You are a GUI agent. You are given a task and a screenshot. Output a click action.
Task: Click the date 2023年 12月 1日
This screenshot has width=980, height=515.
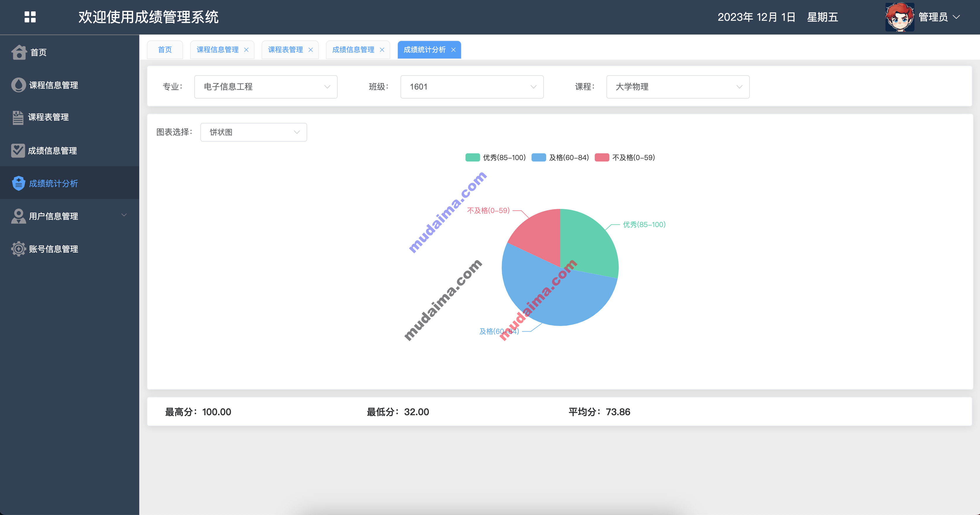[x=756, y=17]
